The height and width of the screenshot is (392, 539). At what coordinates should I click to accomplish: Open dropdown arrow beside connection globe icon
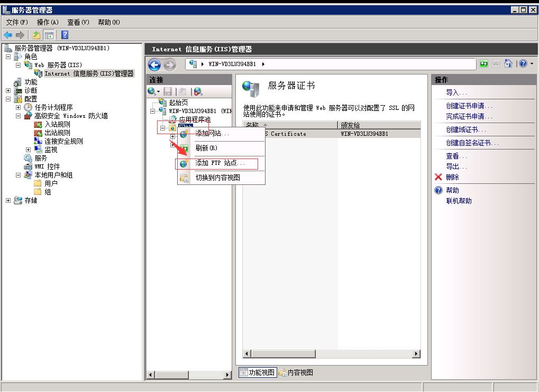pyautogui.click(x=159, y=91)
